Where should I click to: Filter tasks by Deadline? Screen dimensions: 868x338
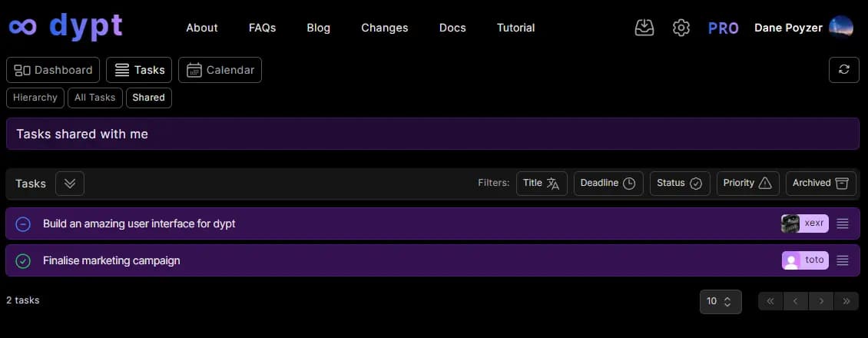pyautogui.click(x=608, y=183)
